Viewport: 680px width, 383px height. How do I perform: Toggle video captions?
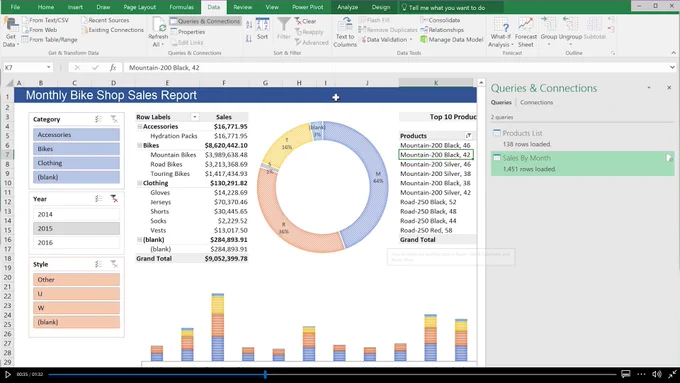(626, 374)
